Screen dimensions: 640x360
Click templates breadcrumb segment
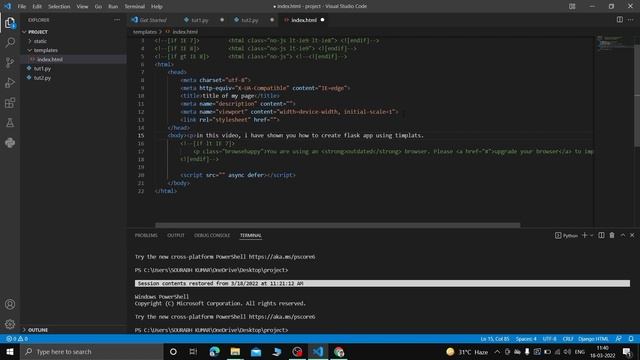[144, 32]
